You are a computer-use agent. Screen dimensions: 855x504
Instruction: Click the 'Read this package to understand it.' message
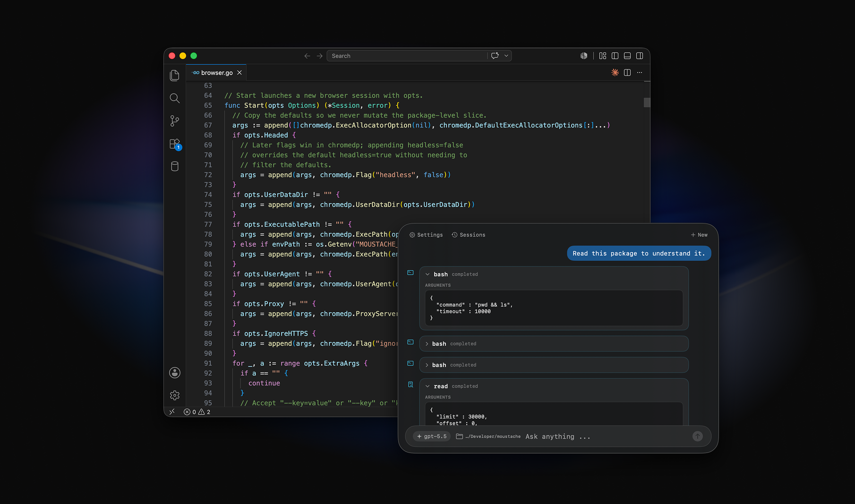(x=639, y=253)
